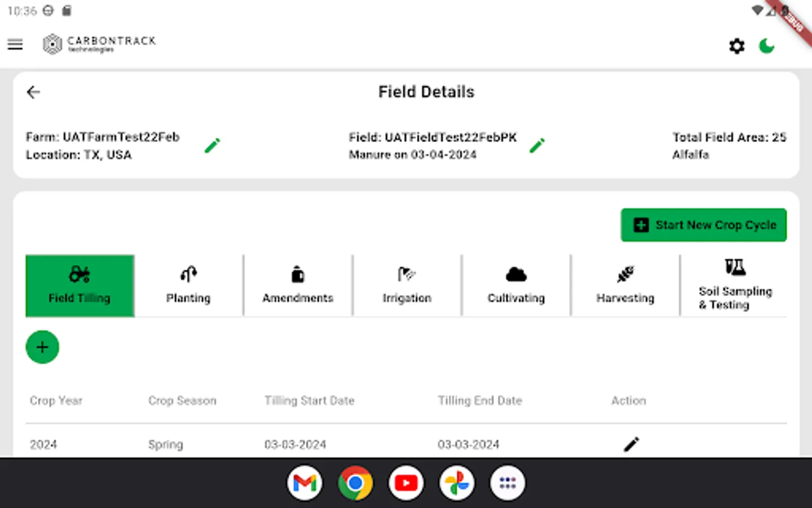The height and width of the screenshot is (508, 812).
Task: Edit farm details pencil icon
Action: coord(212,146)
